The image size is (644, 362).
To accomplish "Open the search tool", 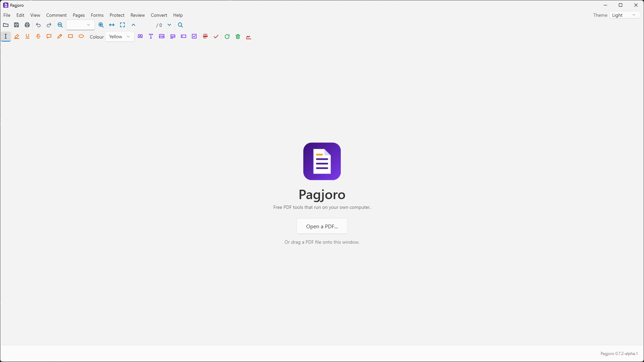I will coord(180,25).
